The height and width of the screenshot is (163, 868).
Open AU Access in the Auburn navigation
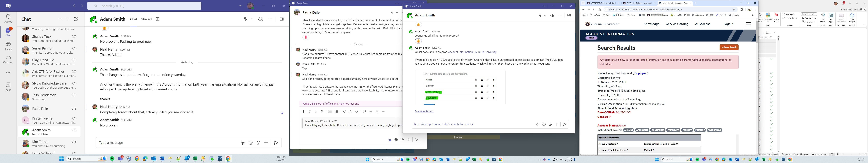[703, 24]
